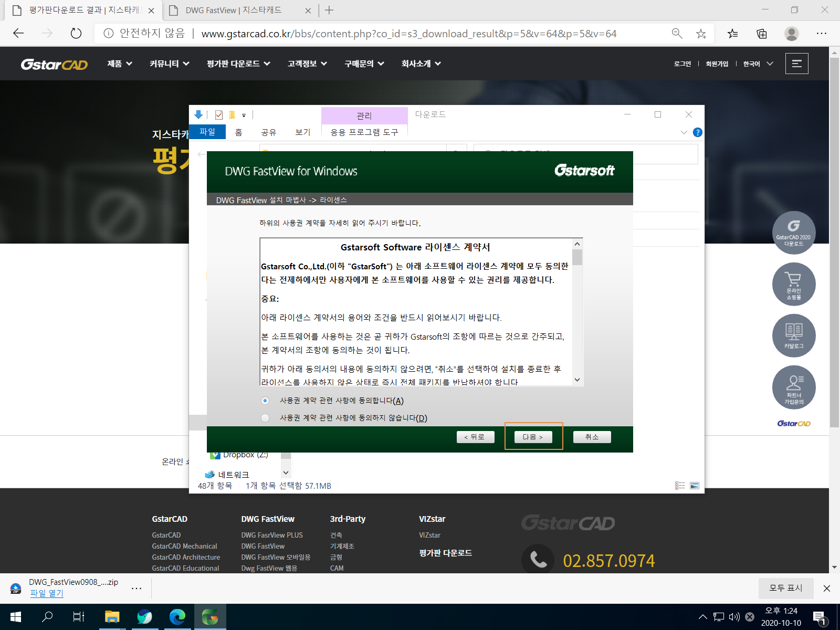Click the 취소 (Cancel) installer button
The height and width of the screenshot is (630, 840).
[x=592, y=437]
